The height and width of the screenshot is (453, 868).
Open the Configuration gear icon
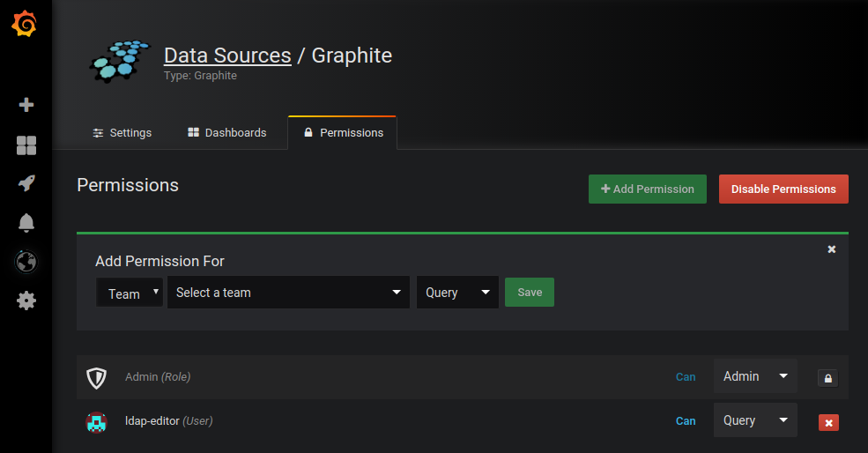[x=26, y=301]
